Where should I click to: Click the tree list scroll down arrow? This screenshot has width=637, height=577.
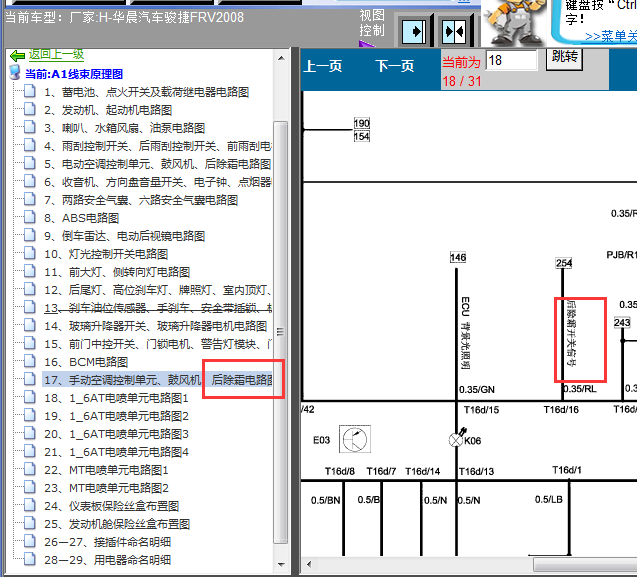(281, 564)
